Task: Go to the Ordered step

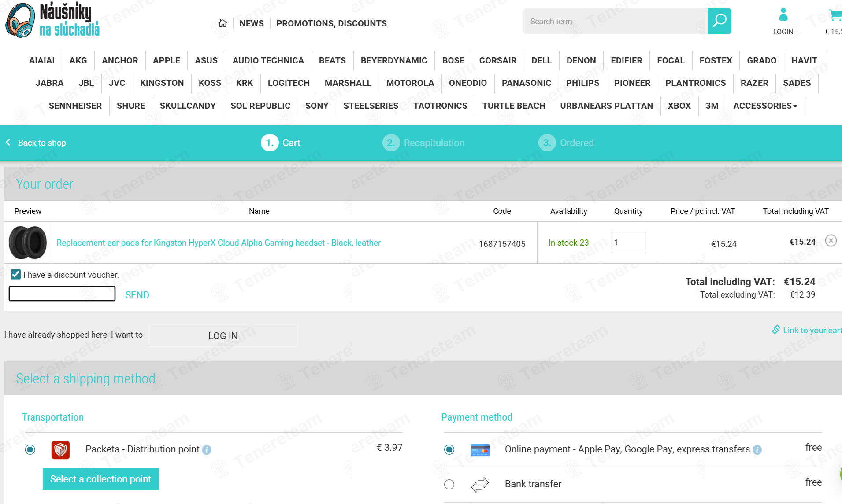Action: click(x=566, y=143)
